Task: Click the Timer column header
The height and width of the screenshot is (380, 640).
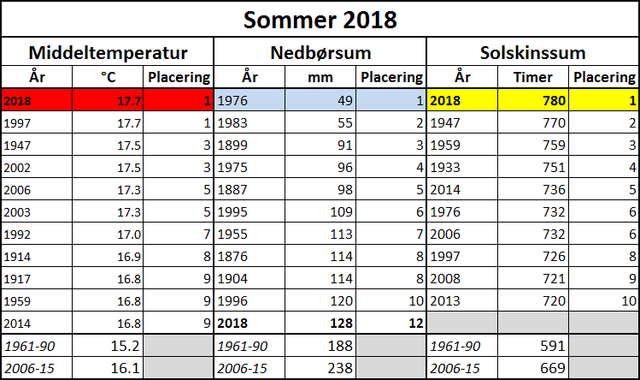Action: [x=533, y=77]
